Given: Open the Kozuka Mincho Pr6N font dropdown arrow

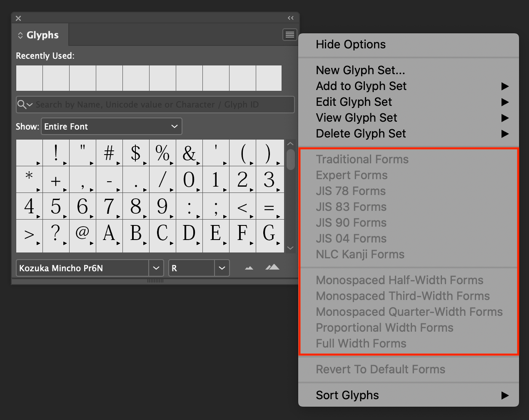Looking at the screenshot, I should point(156,268).
